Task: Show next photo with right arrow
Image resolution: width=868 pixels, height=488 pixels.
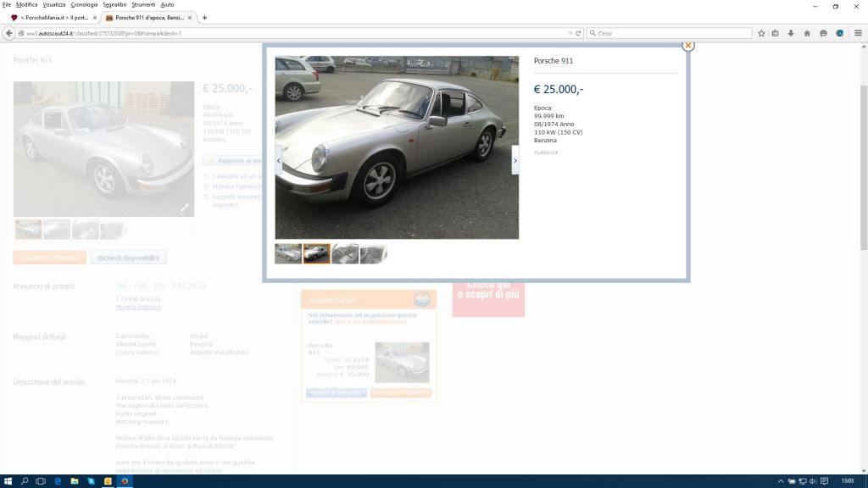Action: point(515,160)
